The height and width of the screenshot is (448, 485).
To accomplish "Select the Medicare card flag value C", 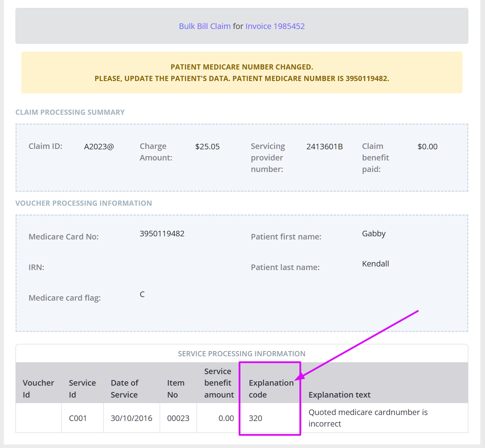I will [x=142, y=294].
